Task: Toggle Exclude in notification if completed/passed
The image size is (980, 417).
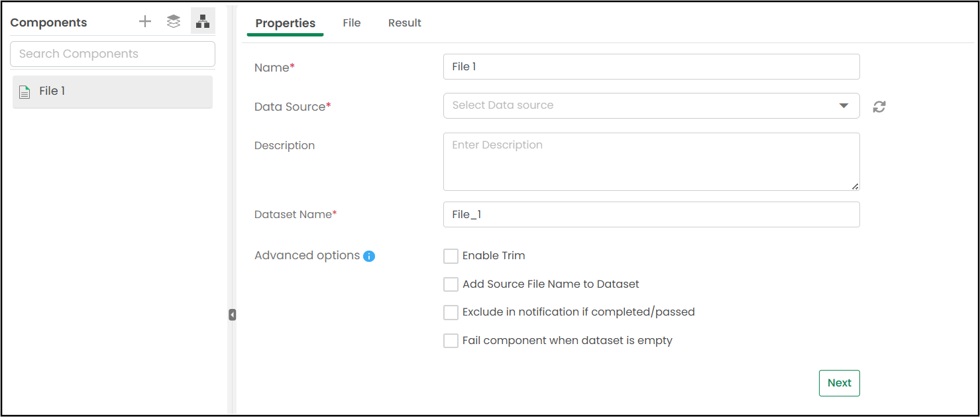Action: tap(451, 312)
